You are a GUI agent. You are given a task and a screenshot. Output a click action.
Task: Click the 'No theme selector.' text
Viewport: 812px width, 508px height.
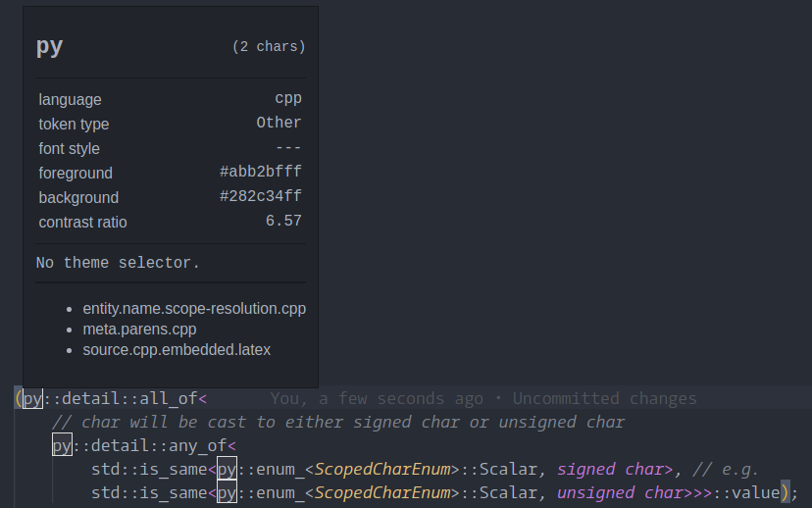point(118,263)
